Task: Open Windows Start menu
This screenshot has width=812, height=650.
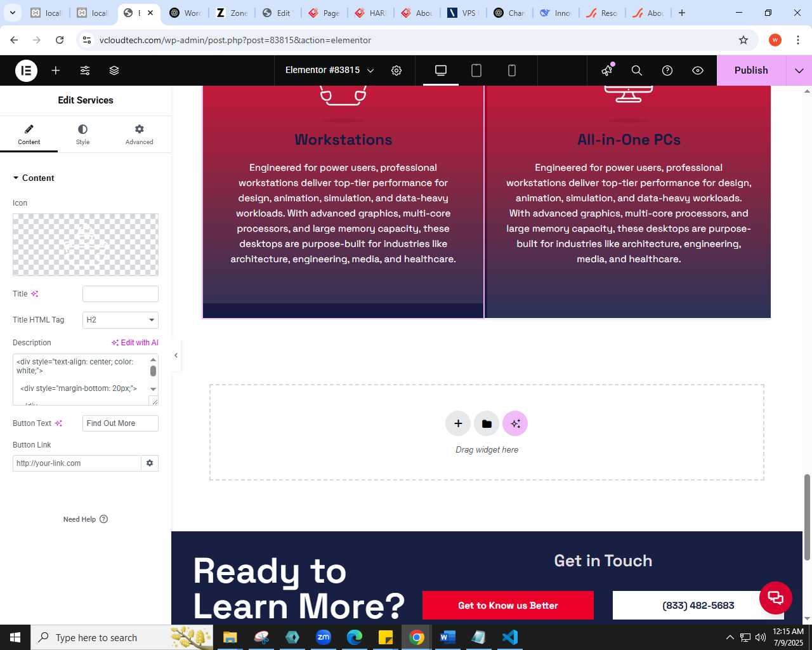Action: click(x=15, y=637)
